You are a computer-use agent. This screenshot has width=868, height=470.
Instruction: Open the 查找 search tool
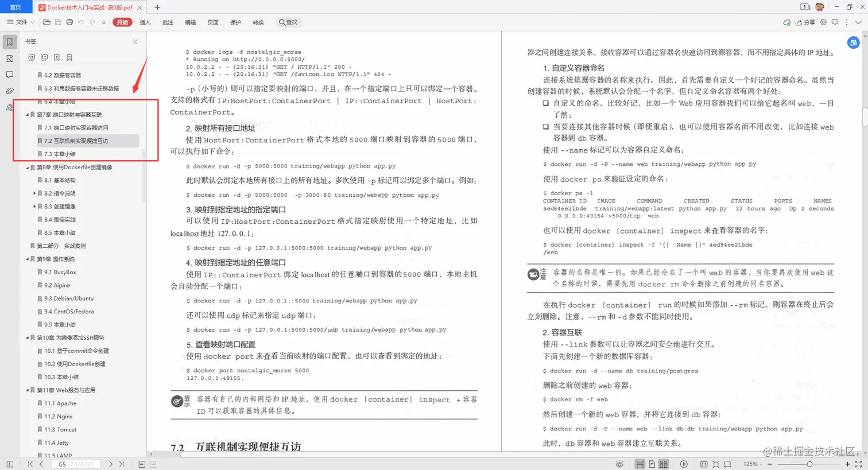tap(288, 22)
